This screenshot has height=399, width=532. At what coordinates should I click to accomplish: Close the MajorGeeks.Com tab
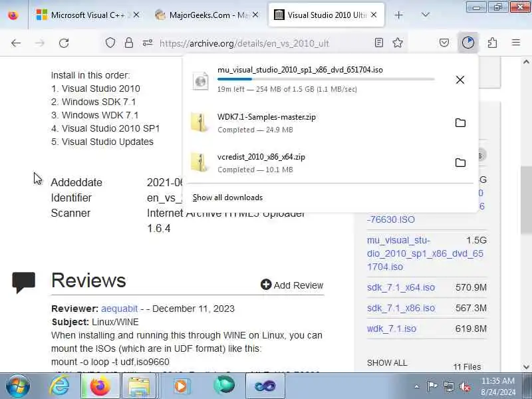255,15
